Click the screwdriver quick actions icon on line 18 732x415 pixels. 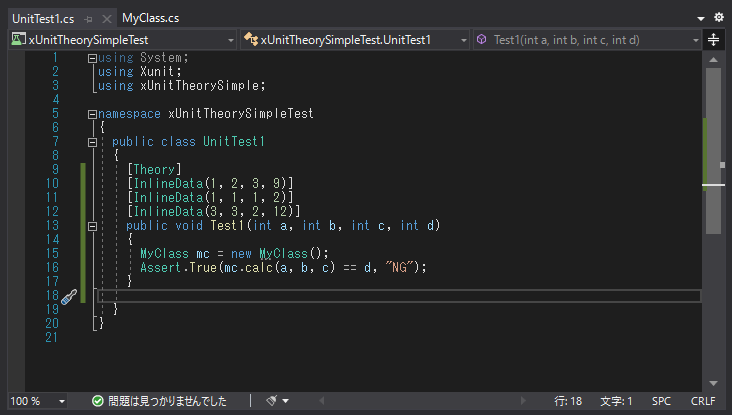(69, 296)
